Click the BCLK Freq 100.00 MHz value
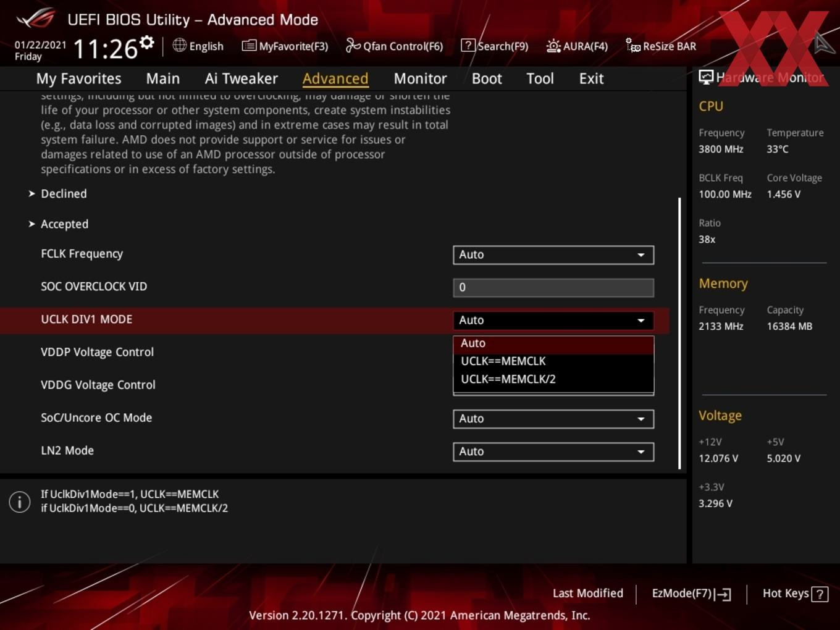 coord(725,194)
